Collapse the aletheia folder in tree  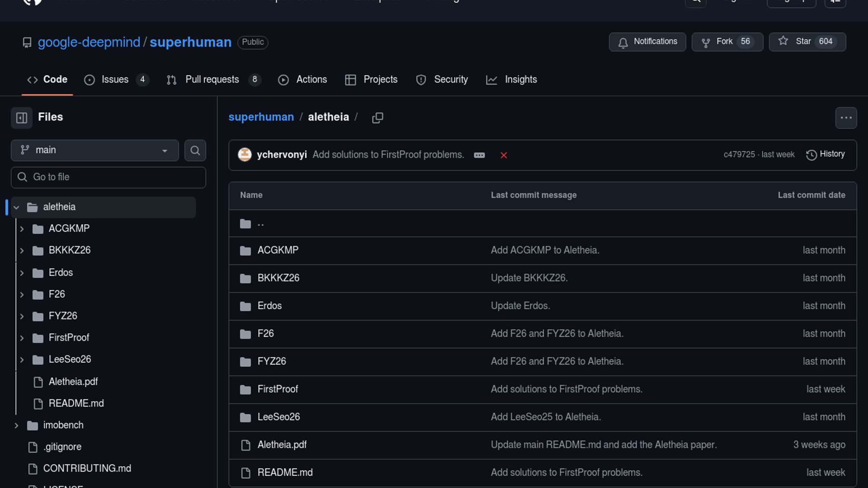click(x=16, y=207)
